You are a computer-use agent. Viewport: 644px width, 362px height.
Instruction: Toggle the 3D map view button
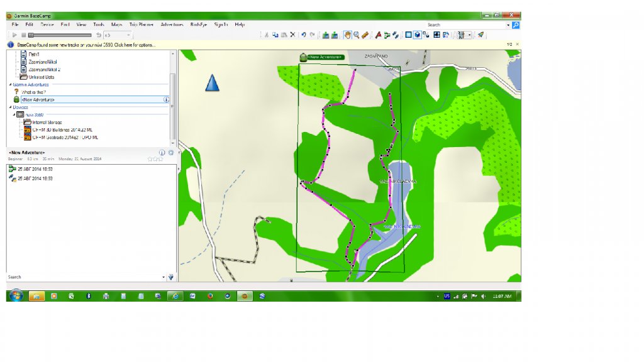(418, 35)
